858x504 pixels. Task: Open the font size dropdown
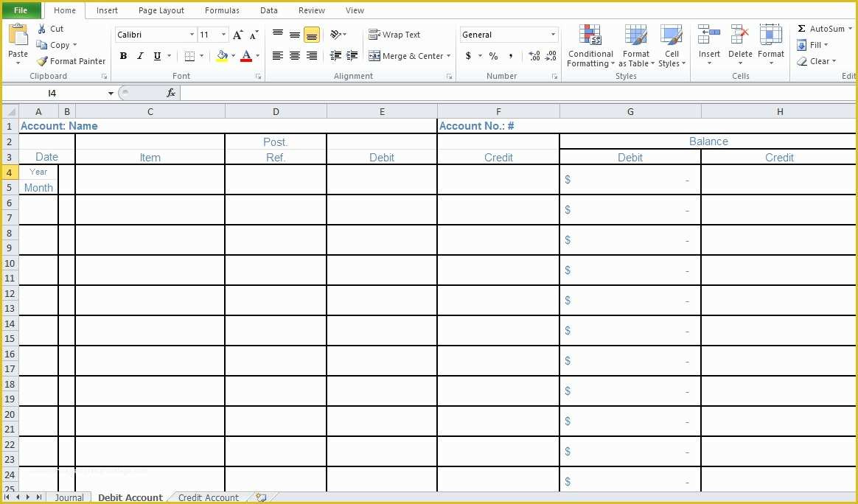coord(224,35)
